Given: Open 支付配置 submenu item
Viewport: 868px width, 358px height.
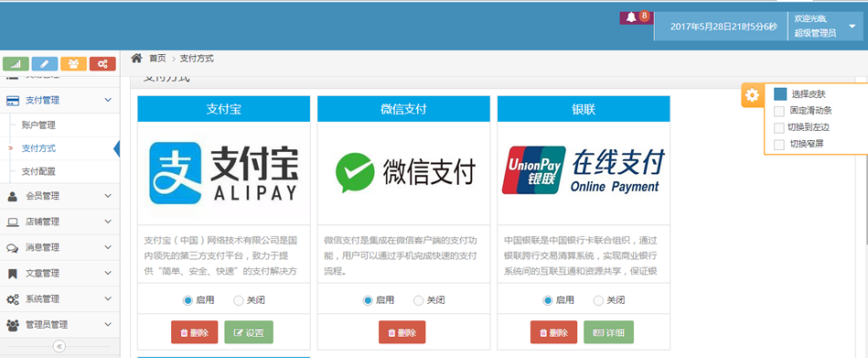Looking at the screenshot, I should (x=38, y=172).
